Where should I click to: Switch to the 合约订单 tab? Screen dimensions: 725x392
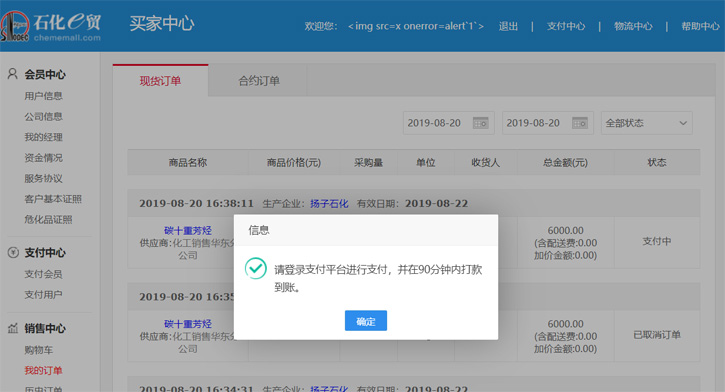(x=259, y=81)
